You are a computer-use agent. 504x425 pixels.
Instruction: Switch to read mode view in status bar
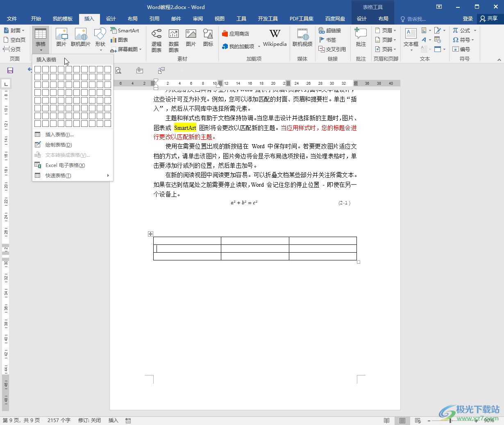(x=386, y=420)
